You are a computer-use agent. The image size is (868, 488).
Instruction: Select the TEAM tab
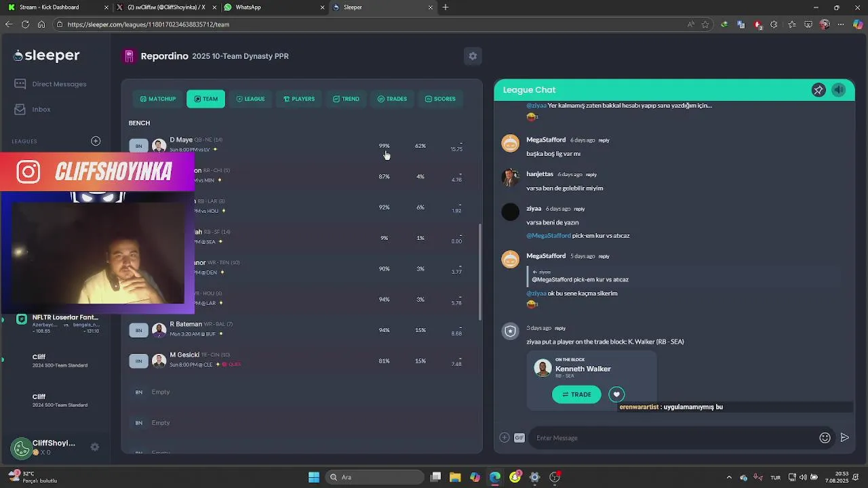(x=205, y=99)
